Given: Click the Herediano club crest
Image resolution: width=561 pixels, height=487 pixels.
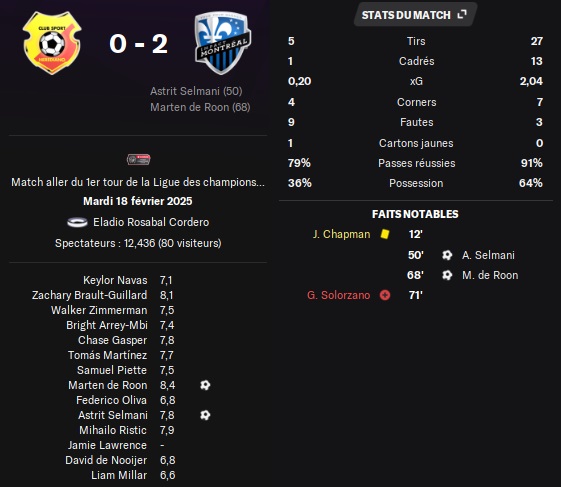Looking at the screenshot, I should coord(52,43).
